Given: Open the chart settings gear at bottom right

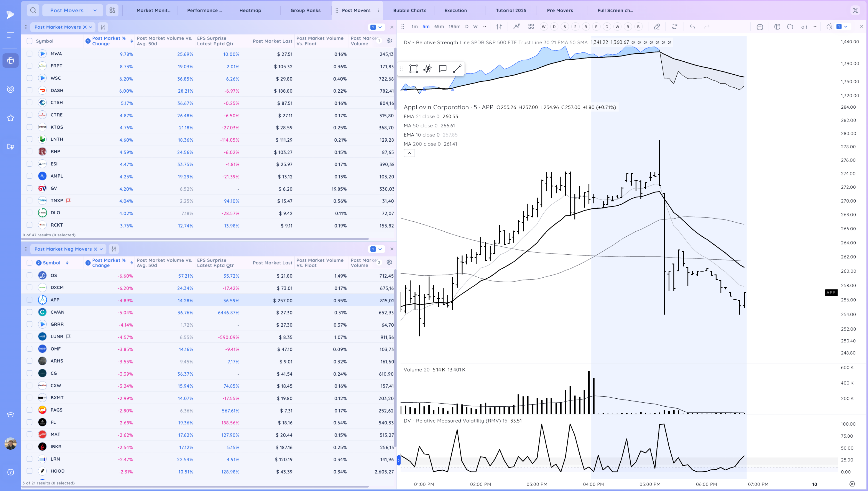Looking at the screenshot, I should pos(852,484).
